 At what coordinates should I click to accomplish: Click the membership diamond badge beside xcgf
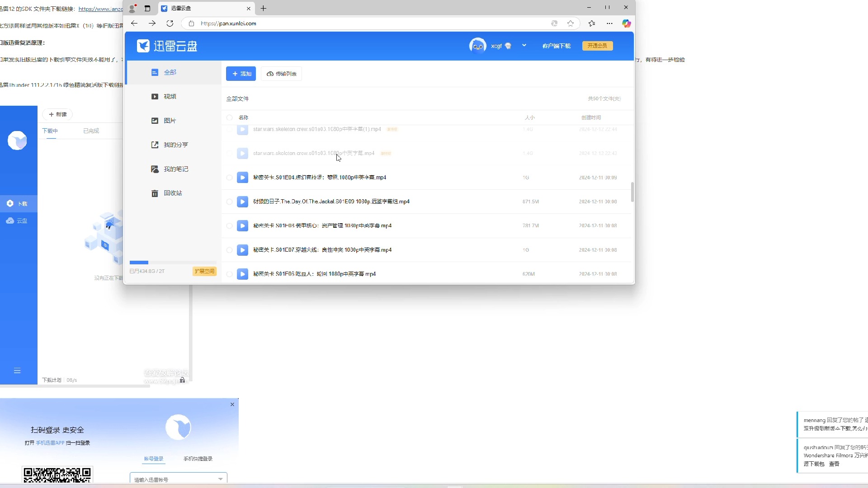pyautogui.click(x=508, y=46)
